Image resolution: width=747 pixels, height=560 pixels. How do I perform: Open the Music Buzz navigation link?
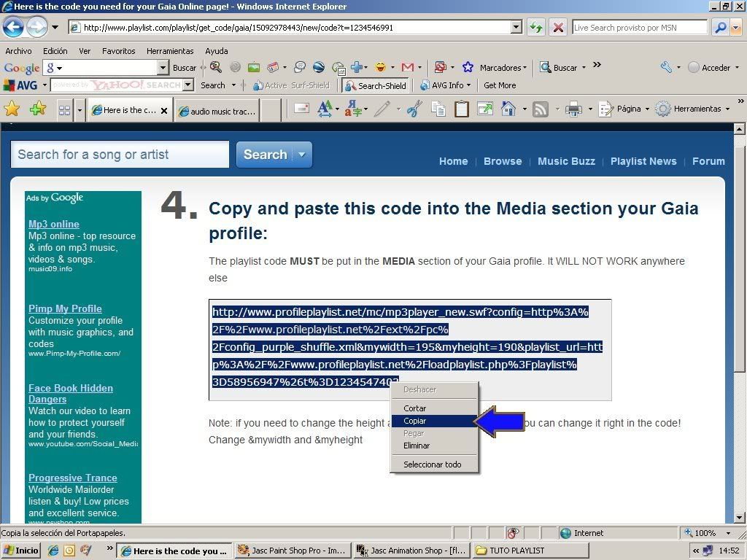pyautogui.click(x=566, y=161)
